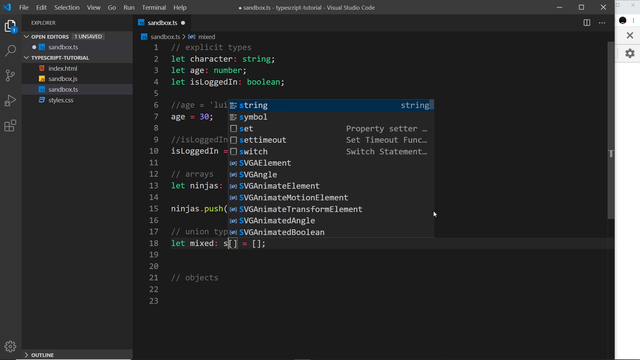
Task: Select sandbox.ts under Open Editors
Action: 77,47
